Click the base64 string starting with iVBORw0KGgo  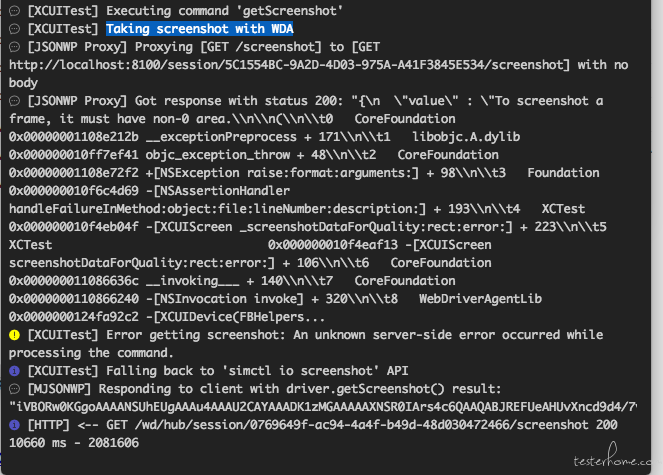point(323,407)
